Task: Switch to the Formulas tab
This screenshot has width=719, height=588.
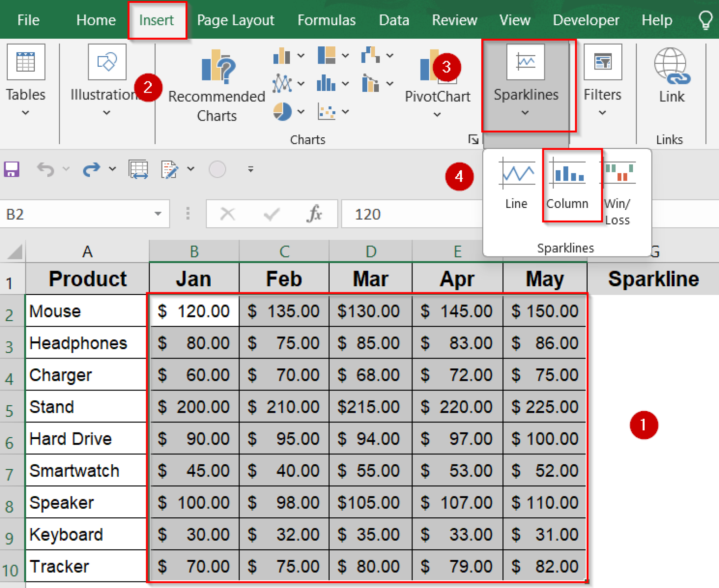Action: tap(326, 20)
